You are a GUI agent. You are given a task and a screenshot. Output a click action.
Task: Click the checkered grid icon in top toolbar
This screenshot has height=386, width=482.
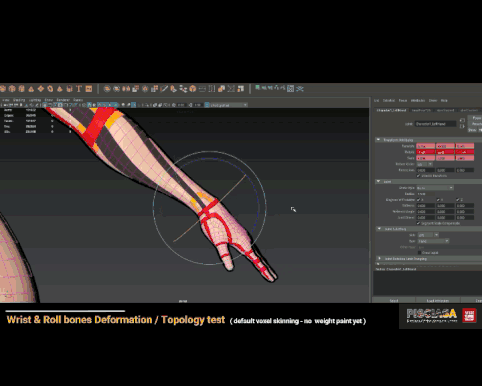[290, 89]
